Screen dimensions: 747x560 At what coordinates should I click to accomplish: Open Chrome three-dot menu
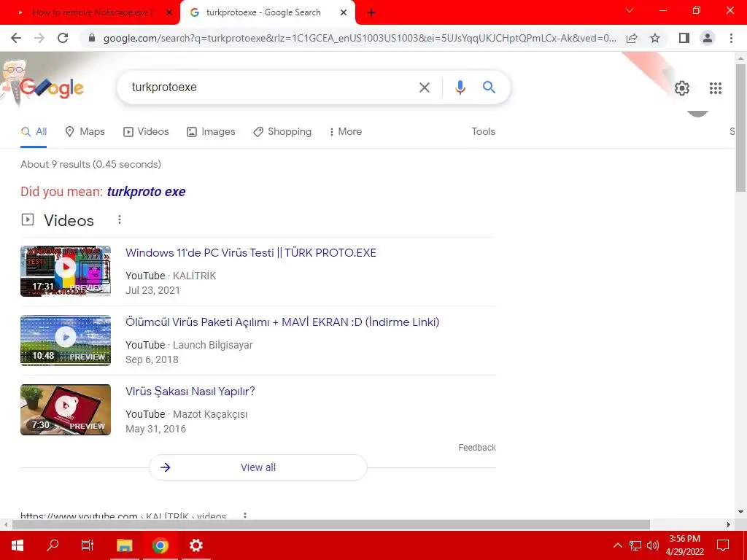pyautogui.click(x=731, y=38)
